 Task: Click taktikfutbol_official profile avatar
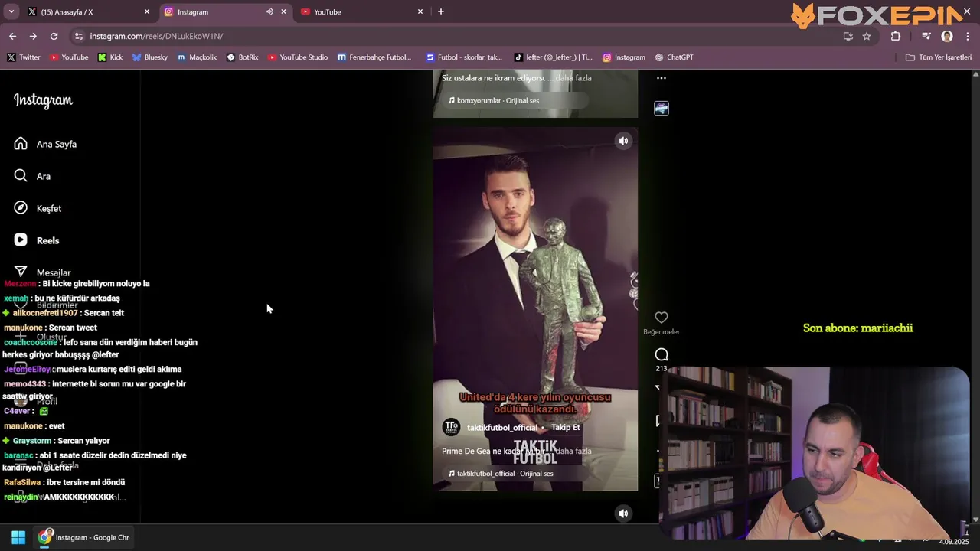point(452,427)
